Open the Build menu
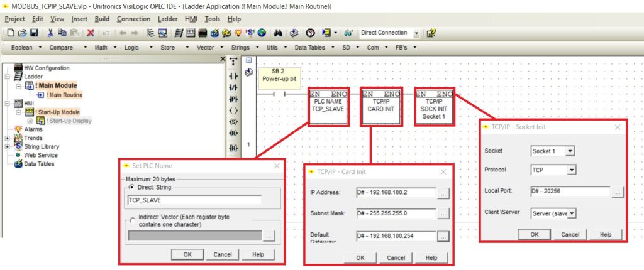This screenshot has width=644, height=270. (x=102, y=19)
